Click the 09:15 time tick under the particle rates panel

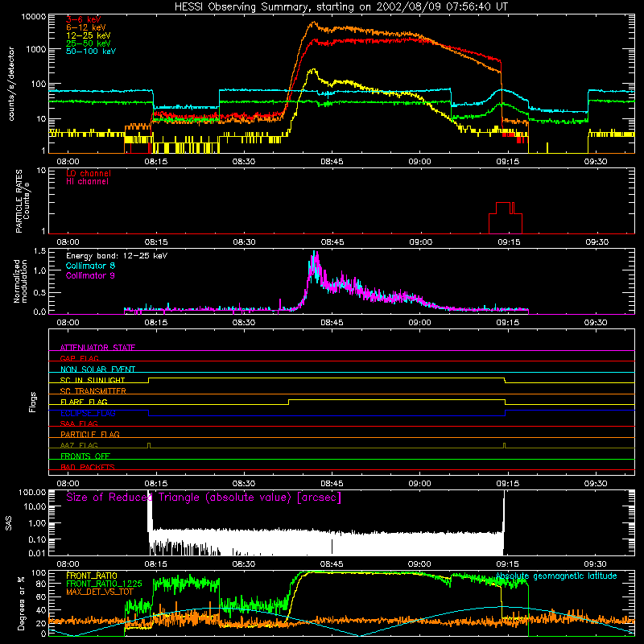[509, 242]
